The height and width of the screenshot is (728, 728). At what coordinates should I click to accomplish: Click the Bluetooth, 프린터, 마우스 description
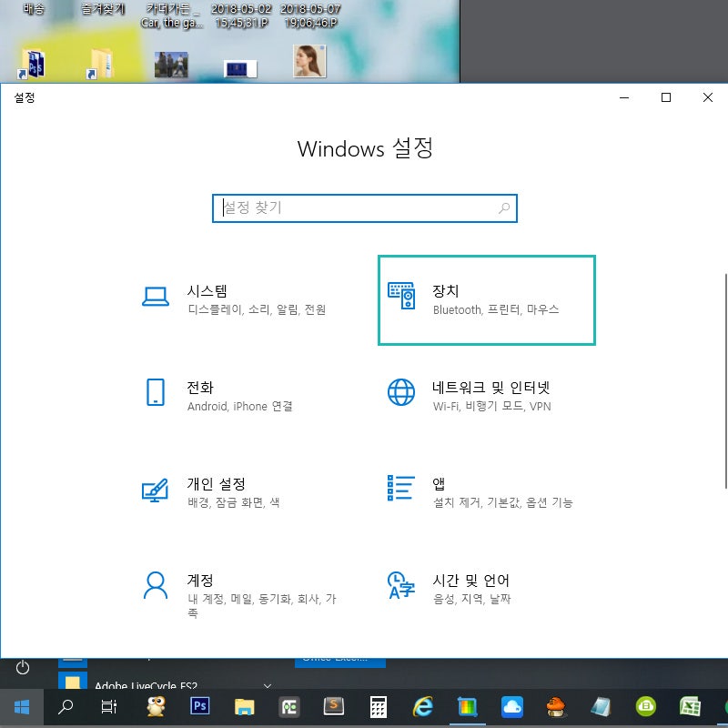tap(496, 309)
